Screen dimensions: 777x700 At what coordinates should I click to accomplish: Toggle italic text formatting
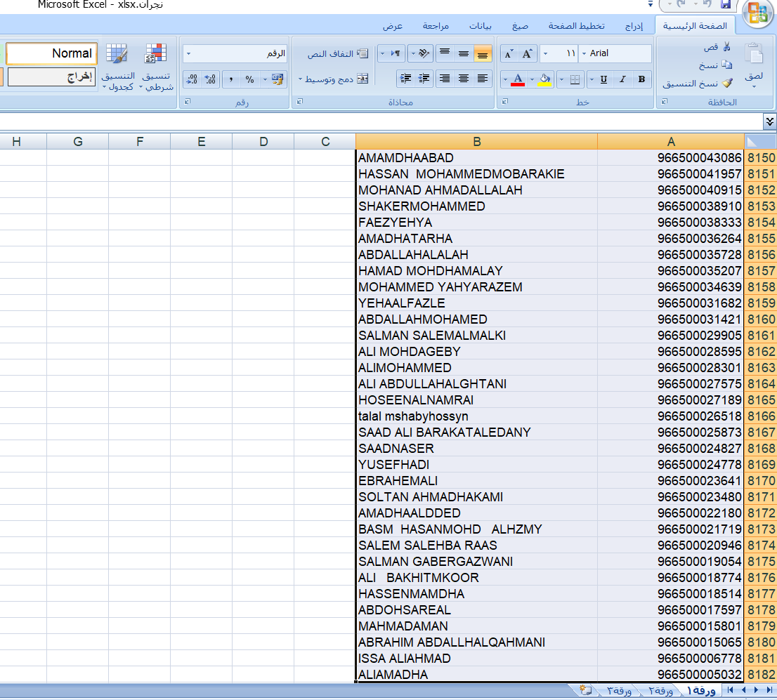pos(622,79)
